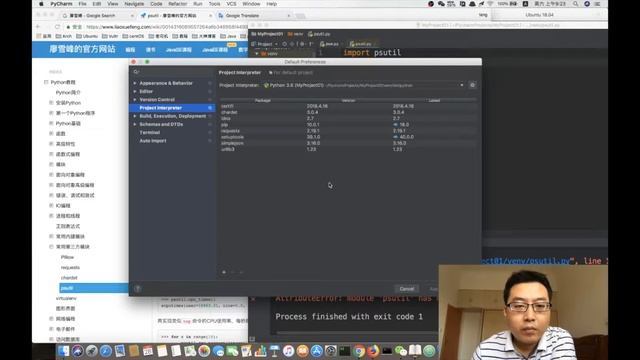
Task: Expand Schemas and DTDs settings
Action: 135,124
